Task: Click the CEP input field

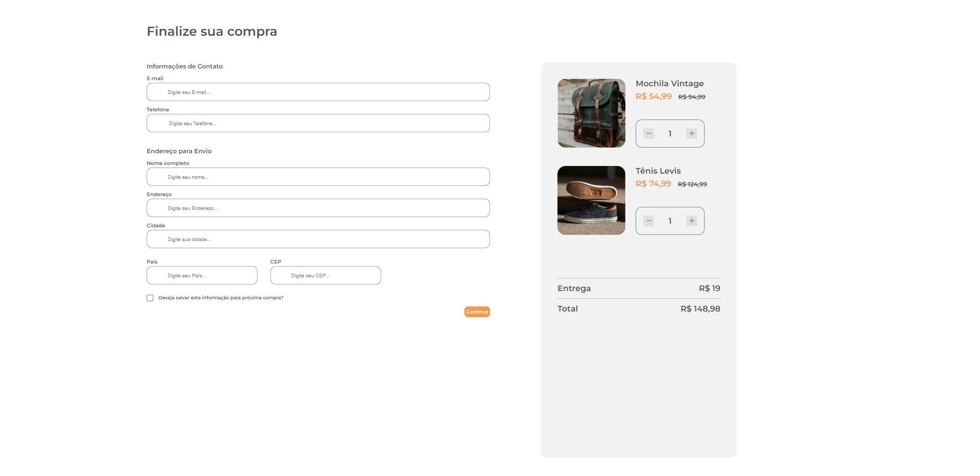Action: [x=325, y=275]
